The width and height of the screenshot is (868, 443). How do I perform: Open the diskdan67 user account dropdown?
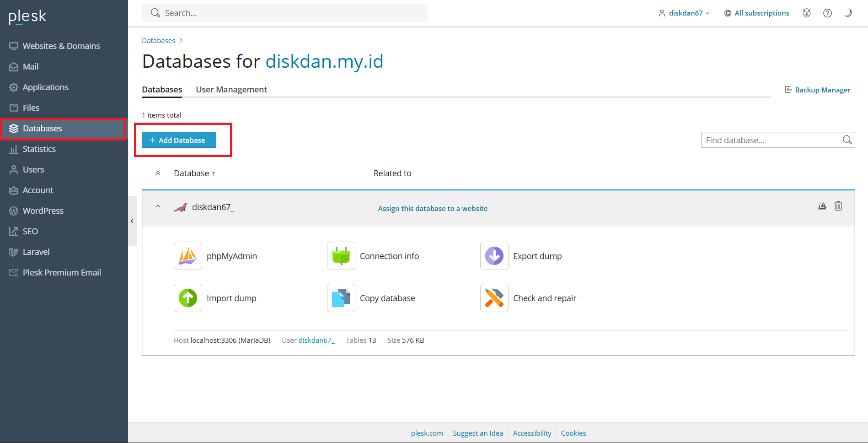(684, 13)
